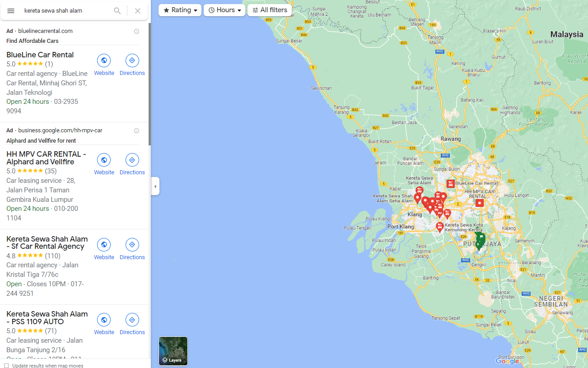Show info for hh-mpv-car ad
This screenshot has height=368, width=588.
point(136,130)
